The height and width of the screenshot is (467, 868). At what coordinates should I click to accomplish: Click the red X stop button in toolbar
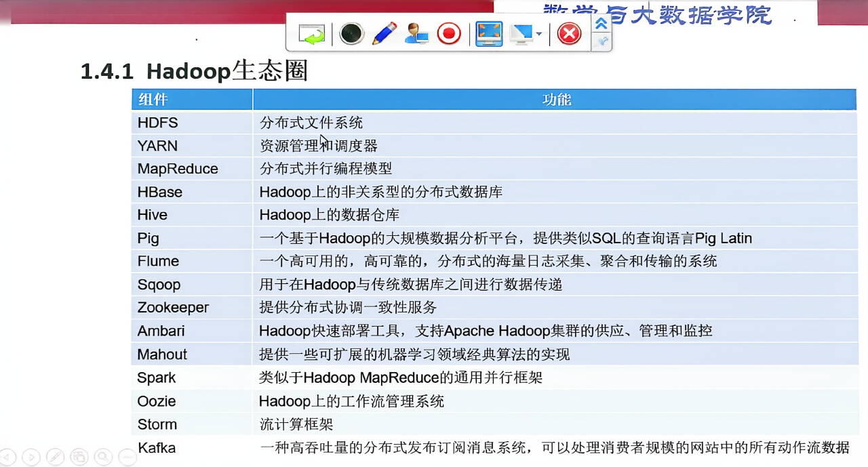tap(569, 33)
